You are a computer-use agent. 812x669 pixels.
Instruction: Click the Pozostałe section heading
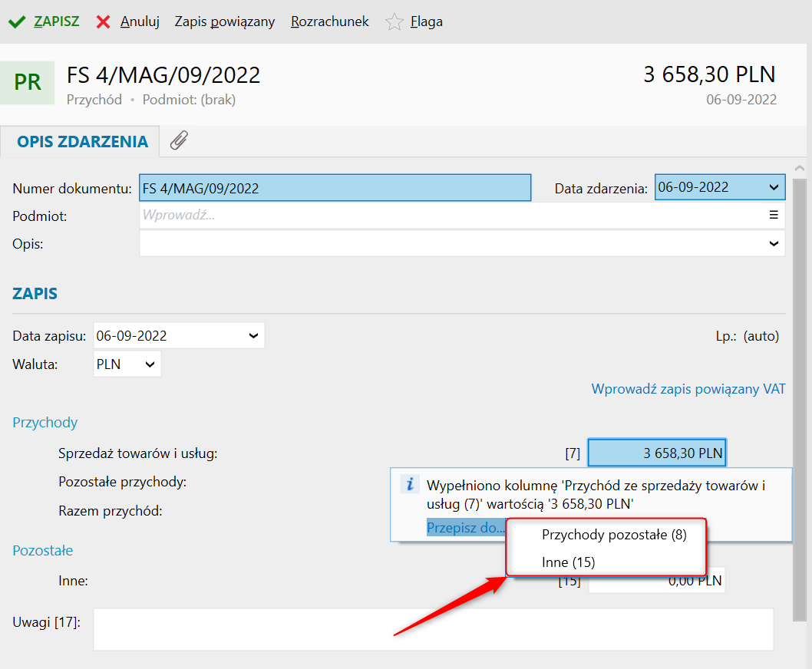pyautogui.click(x=42, y=550)
